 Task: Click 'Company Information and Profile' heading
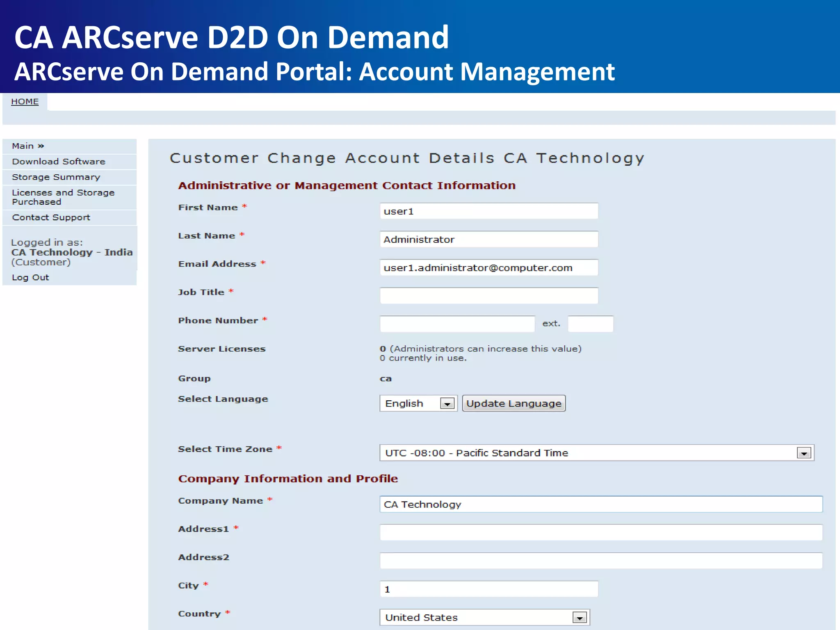coord(288,479)
